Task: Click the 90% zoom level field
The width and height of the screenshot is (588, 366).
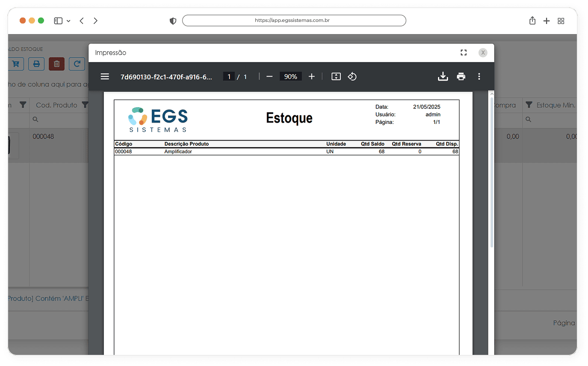Action: (291, 76)
